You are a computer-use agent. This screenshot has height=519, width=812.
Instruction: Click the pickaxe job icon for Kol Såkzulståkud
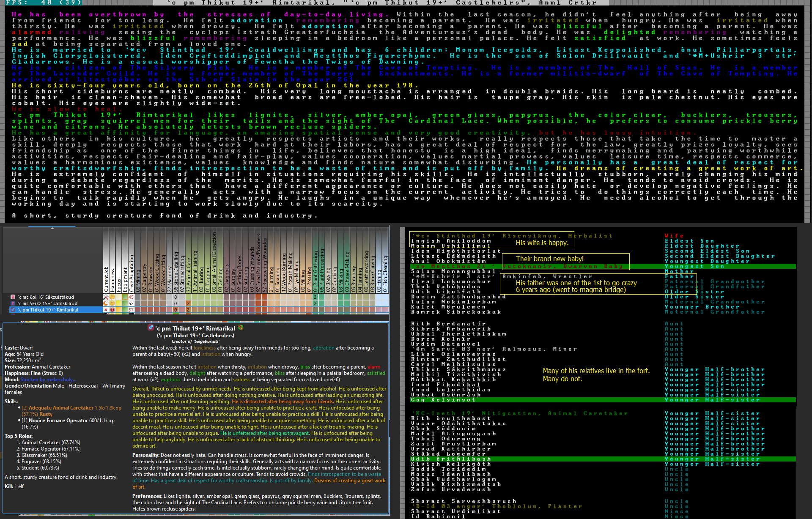pos(106,297)
